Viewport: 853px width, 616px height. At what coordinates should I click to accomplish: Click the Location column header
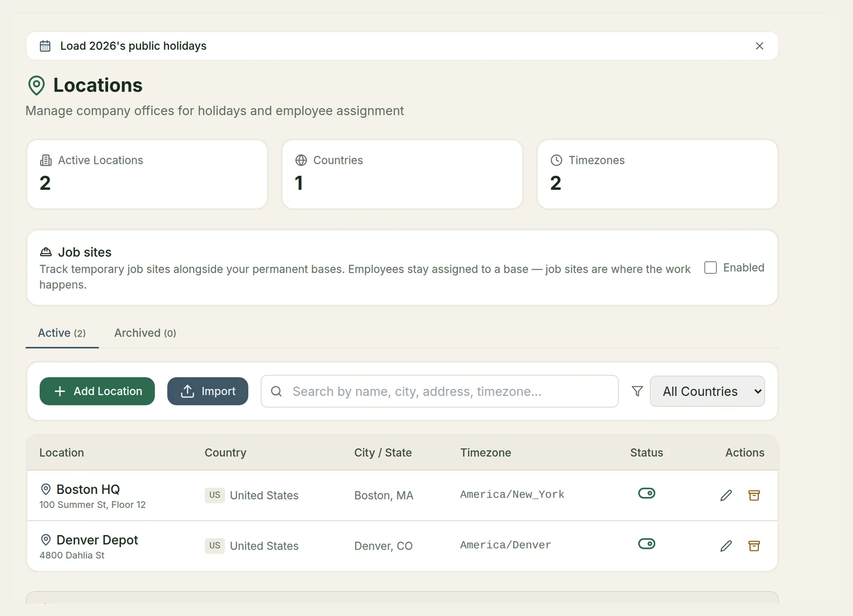click(x=62, y=453)
